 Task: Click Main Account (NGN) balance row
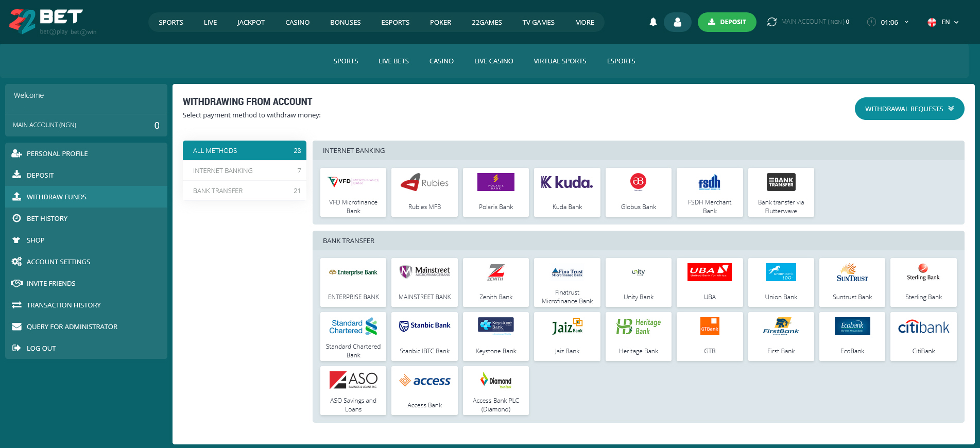click(86, 125)
